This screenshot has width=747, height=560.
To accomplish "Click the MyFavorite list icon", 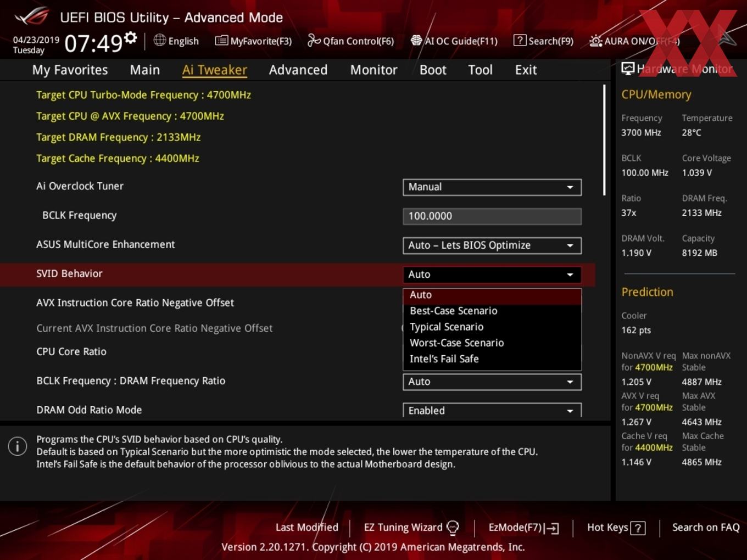I will coord(221,41).
